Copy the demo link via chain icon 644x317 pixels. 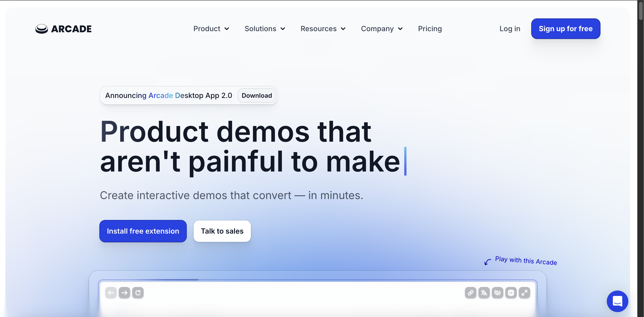point(470,293)
